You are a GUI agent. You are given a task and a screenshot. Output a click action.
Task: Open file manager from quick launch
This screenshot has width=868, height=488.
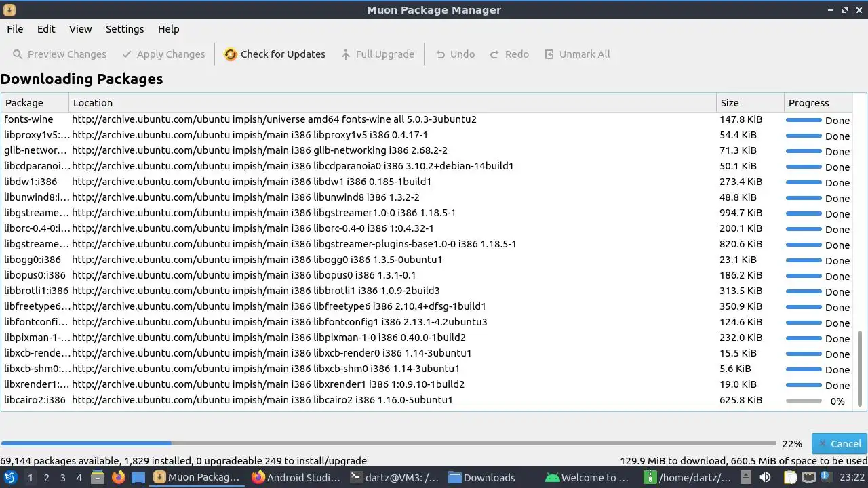(x=98, y=477)
